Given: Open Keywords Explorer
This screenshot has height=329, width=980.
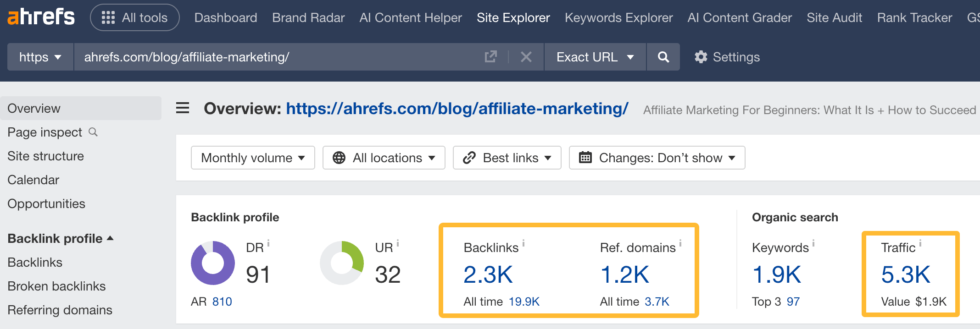Looking at the screenshot, I should coord(619,17).
